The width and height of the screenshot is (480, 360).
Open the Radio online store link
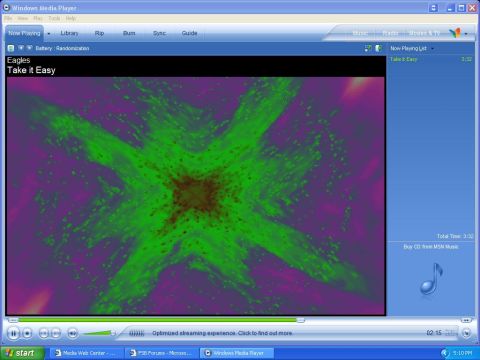pos(390,33)
